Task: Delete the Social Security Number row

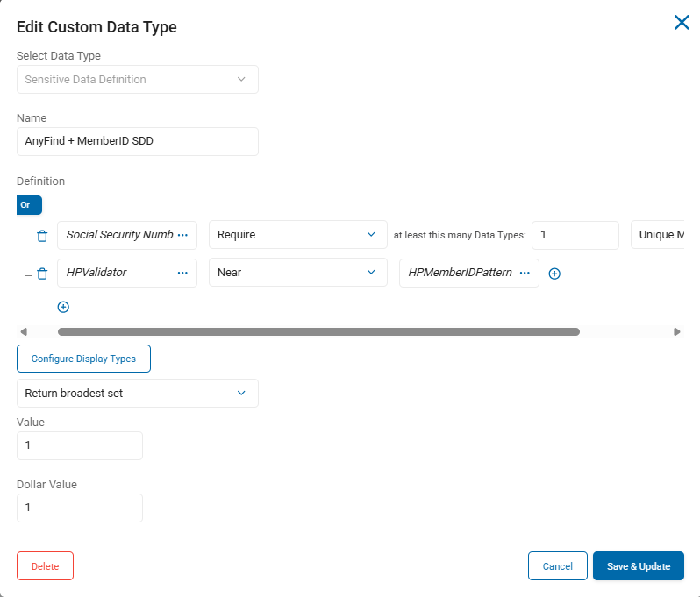Action: [x=42, y=236]
